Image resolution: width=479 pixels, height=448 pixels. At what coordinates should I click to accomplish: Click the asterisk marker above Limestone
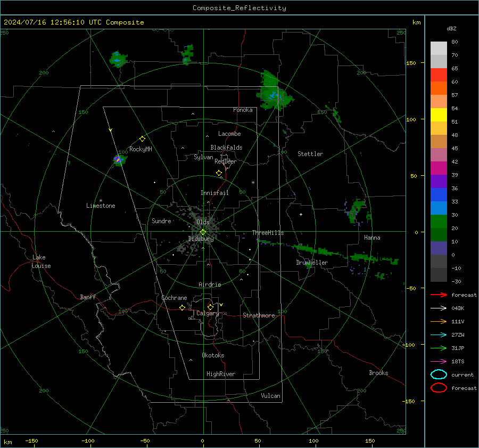[101, 201]
